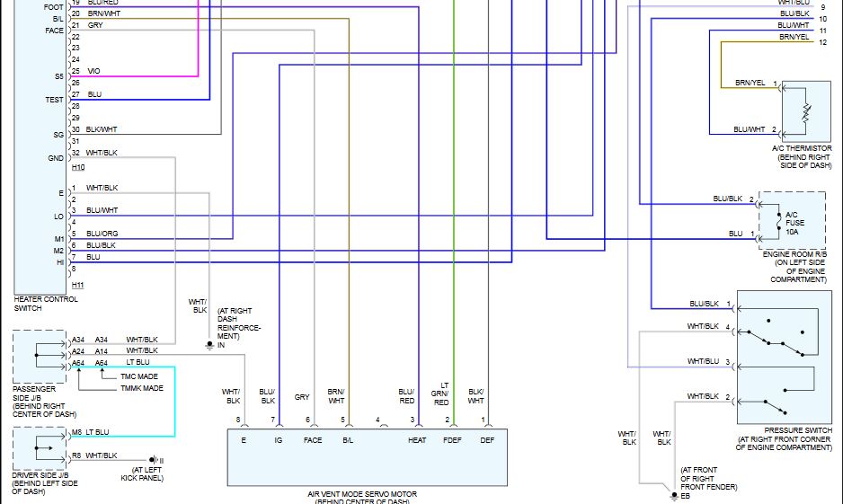Screen dimensions: 843x504
Task: Click the DEF terminal on servo motor
Action: pyautogui.click(x=487, y=440)
